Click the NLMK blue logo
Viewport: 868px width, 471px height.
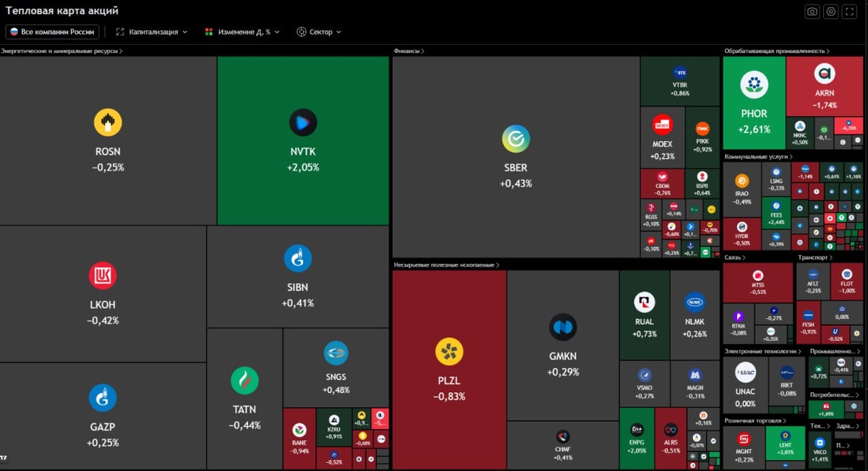pyautogui.click(x=695, y=302)
